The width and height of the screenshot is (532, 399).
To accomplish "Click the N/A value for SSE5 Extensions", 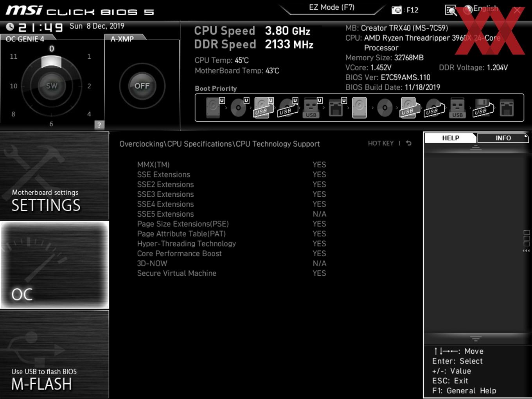I will click(319, 214).
